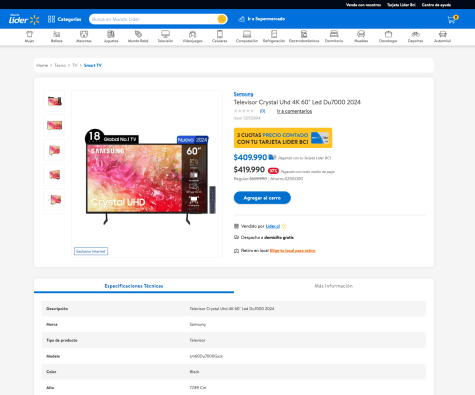The height and width of the screenshot is (395, 475).
Task: Click the Lider logo
Action: 24,19
